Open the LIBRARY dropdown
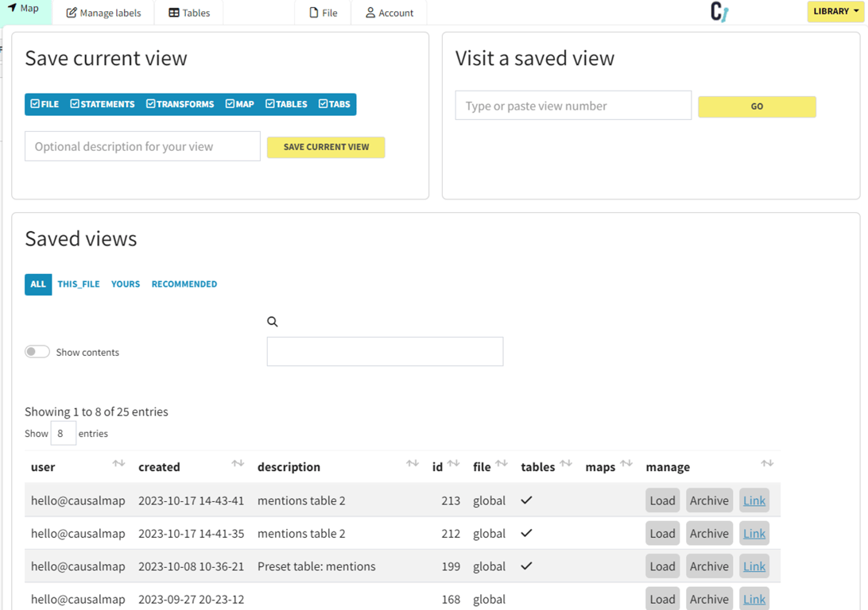This screenshot has width=868, height=610. (x=835, y=11)
